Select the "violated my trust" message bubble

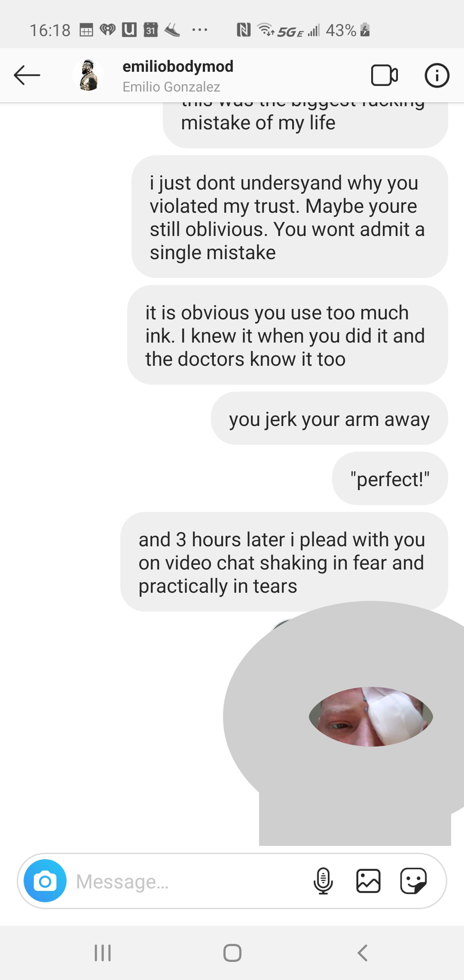pos(290,217)
